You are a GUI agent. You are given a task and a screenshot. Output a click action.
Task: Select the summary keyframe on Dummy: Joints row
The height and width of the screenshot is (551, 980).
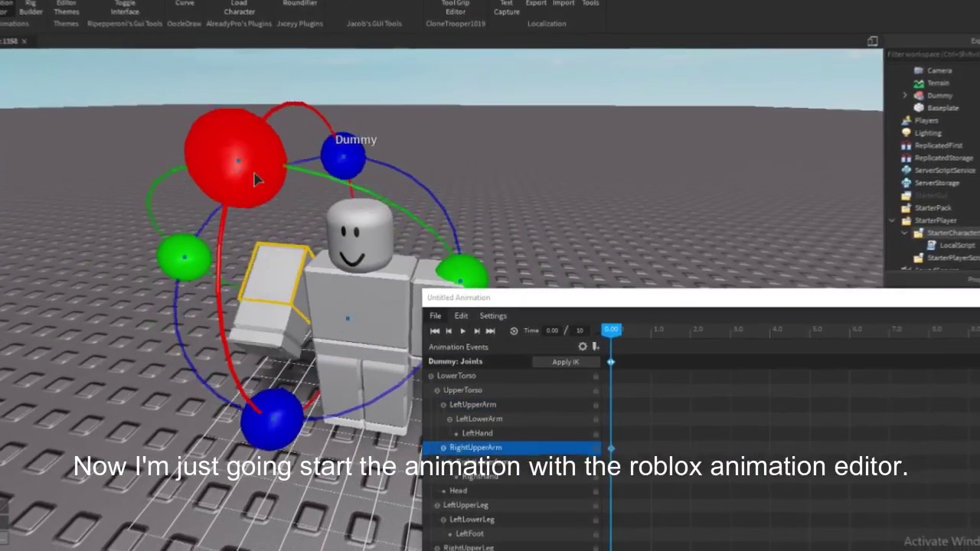(x=611, y=361)
